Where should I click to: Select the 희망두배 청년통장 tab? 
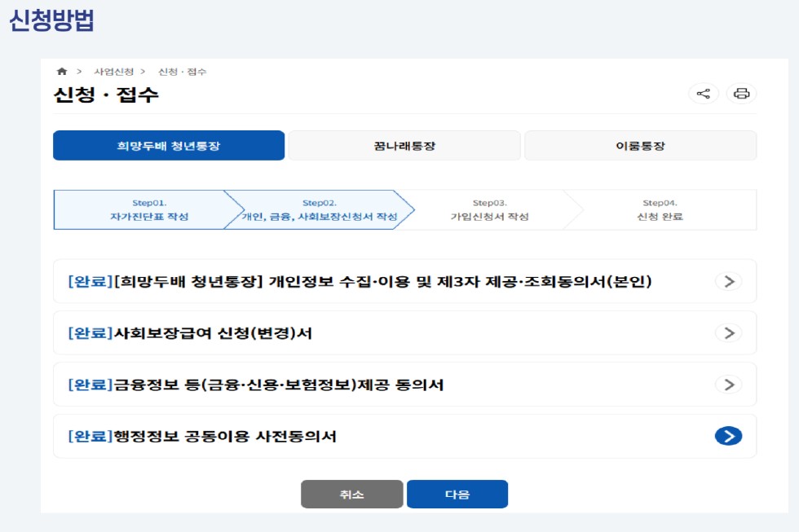(169, 146)
